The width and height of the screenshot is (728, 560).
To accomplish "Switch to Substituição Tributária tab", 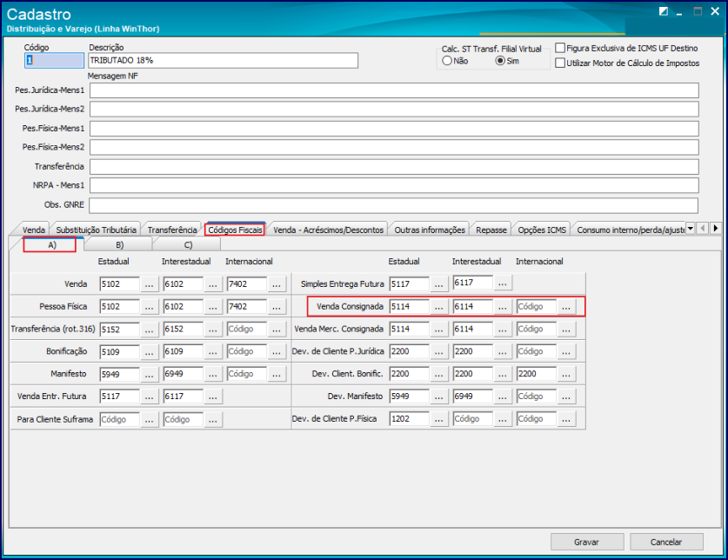I will tap(96, 230).
